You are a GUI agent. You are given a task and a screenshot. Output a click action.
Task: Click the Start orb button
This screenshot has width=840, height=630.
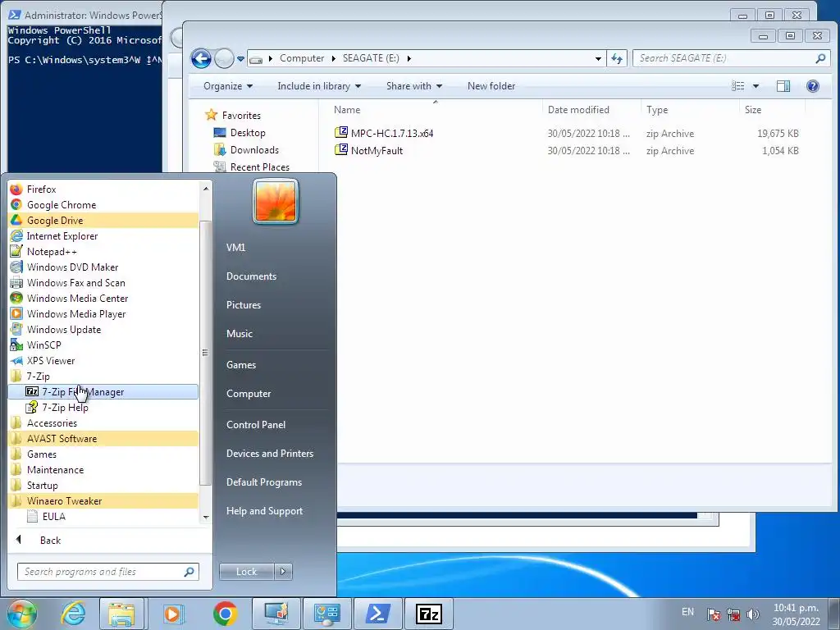pos(22,614)
